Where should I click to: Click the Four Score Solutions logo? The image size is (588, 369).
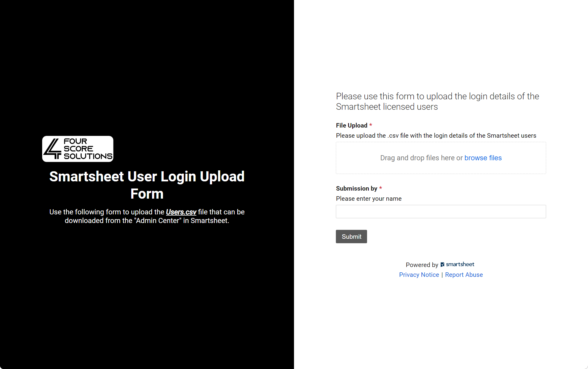pyautogui.click(x=78, y=149)
